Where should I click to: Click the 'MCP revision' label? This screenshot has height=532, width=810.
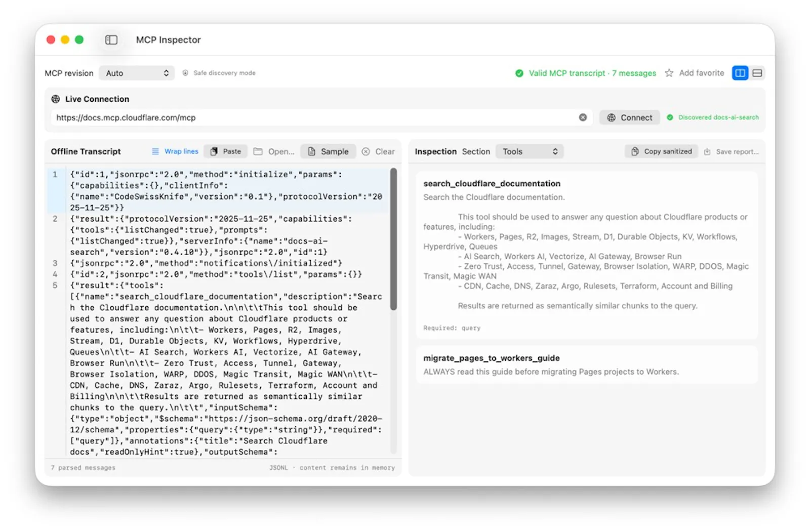[x=69, y=73]
